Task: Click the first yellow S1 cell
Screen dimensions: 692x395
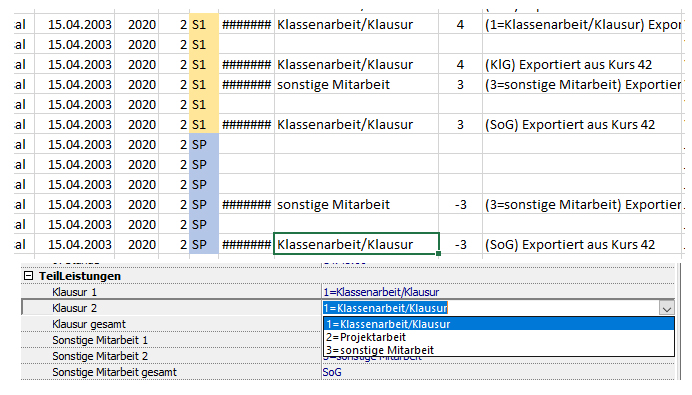Action: click(x=203, y=24)
